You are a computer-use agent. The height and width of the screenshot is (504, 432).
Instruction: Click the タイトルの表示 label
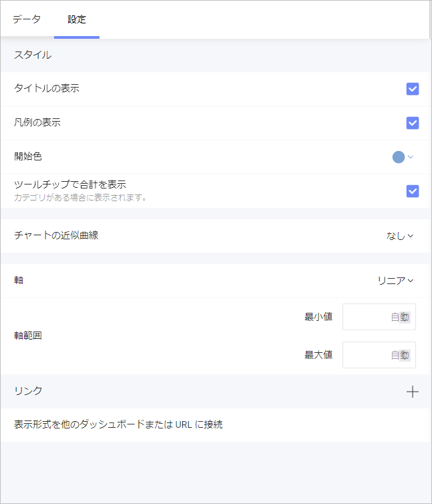(47, 88)
